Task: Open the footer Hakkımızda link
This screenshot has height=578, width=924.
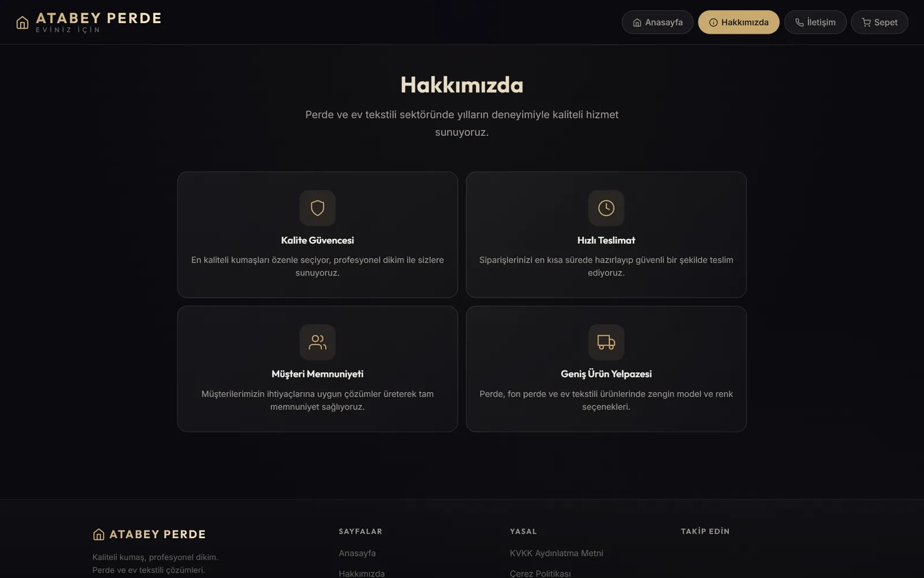Action: (362, 573)
